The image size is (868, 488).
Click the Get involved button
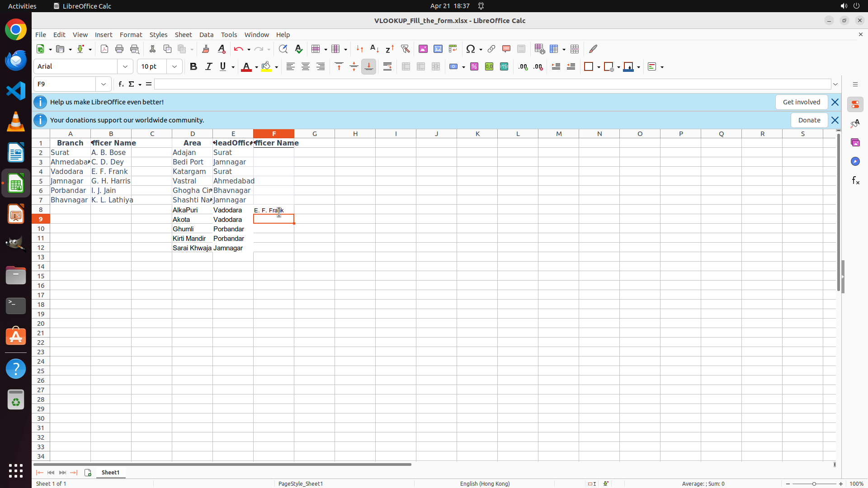(x=801, y=102)
